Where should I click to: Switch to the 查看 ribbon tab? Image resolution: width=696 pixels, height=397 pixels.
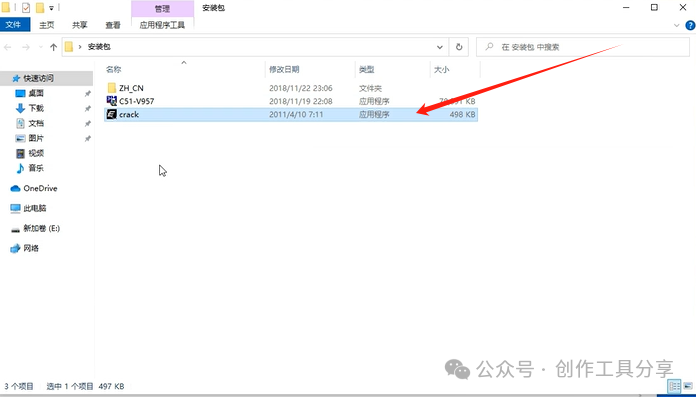(x=113, y=25)
